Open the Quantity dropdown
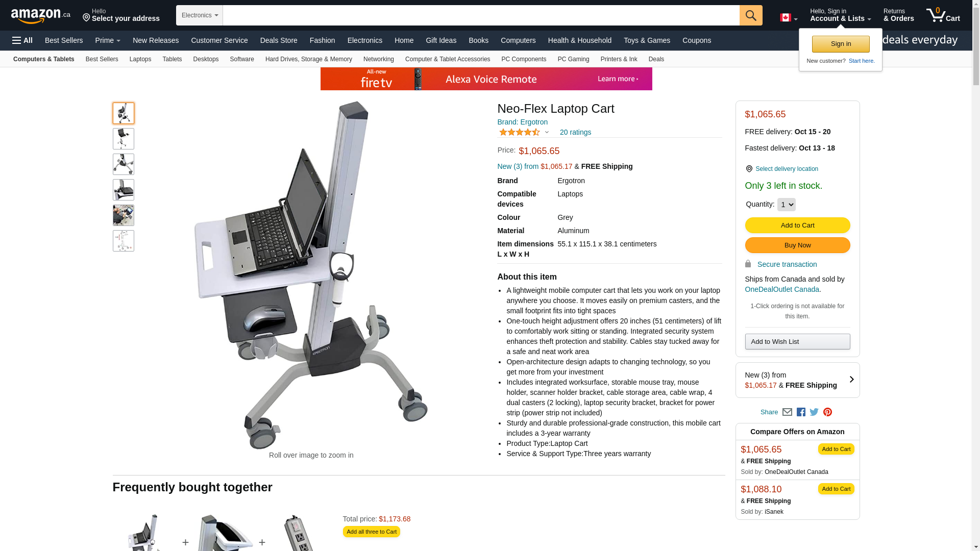The height and width of the screenshot is (551, 980). pos(786,205)
